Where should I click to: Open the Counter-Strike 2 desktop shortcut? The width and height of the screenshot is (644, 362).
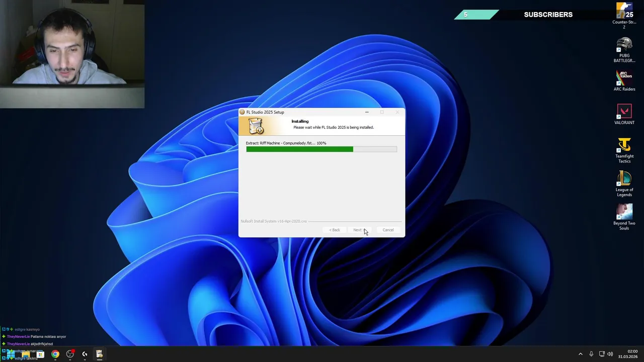coord(624,15)
